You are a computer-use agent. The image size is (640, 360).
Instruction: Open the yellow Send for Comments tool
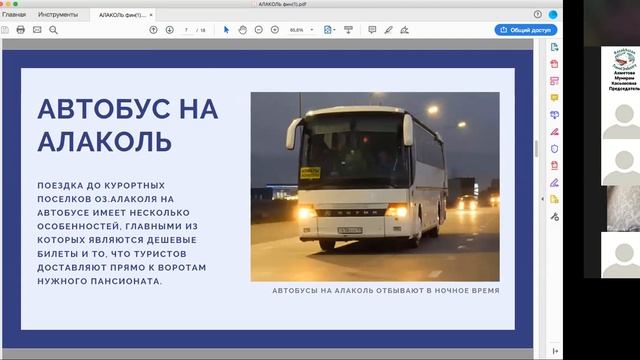tap(554, 199)
